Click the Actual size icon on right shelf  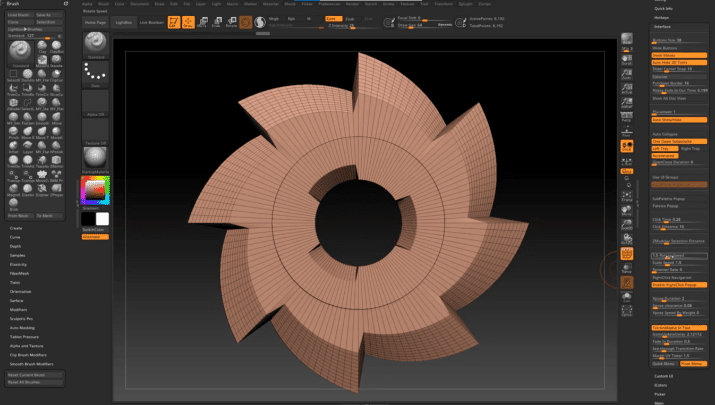tap(627, 88)
